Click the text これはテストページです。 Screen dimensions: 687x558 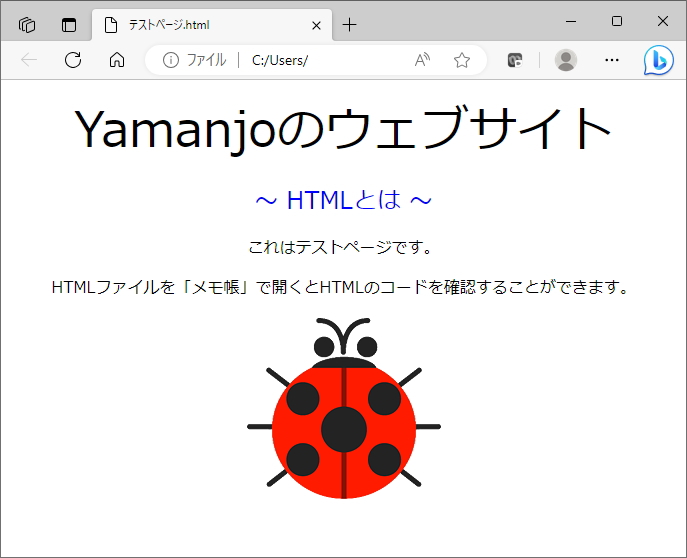click(340, 247)
